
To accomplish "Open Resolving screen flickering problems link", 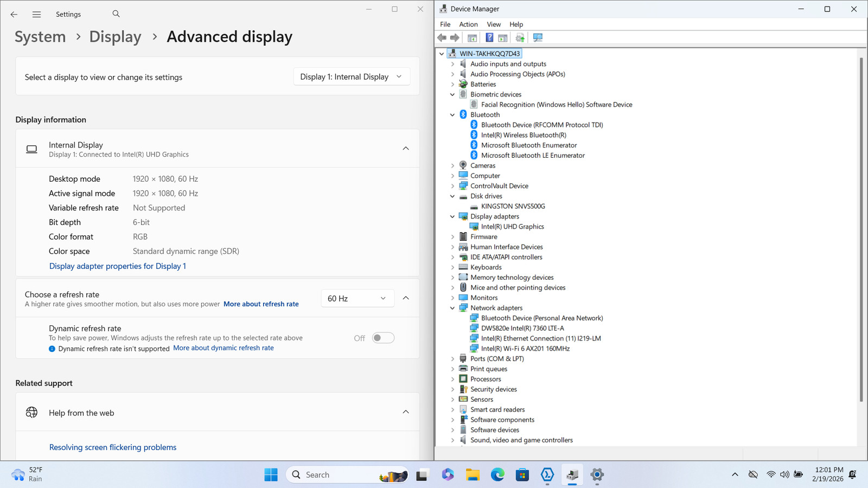I will [x=113, y=447].
